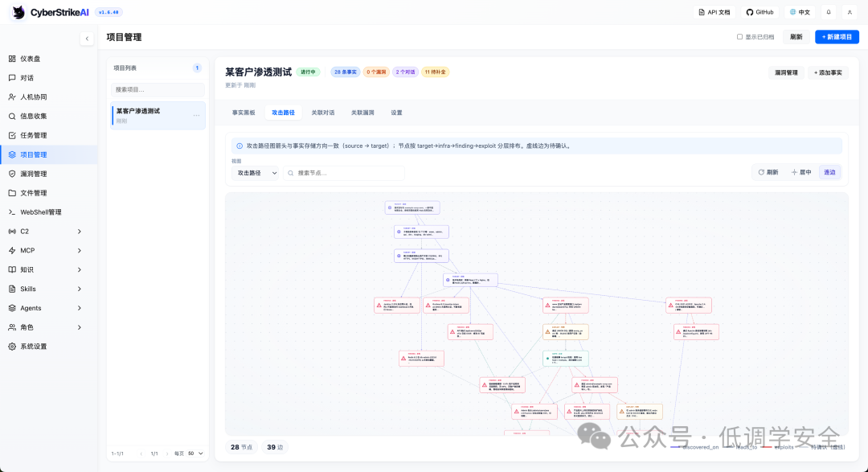Open the per-page 50 dropdown
The image size is (868, 472).
pyautogui.click(x=195, y=454)
